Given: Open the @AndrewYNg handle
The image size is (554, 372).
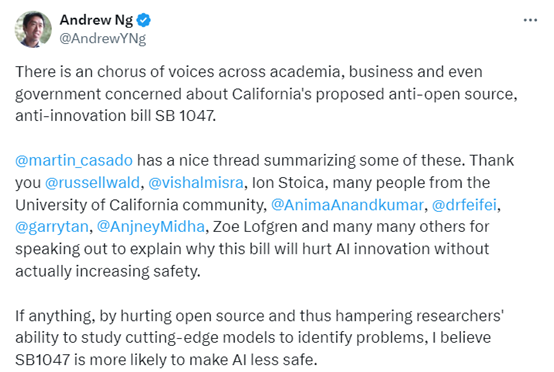Looking at the screenshot, I should pos(102,39).
